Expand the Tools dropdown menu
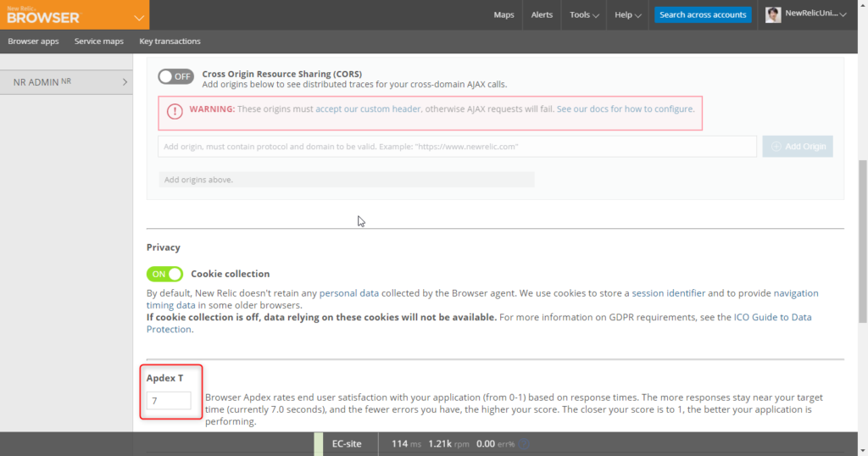 [584, 15]
